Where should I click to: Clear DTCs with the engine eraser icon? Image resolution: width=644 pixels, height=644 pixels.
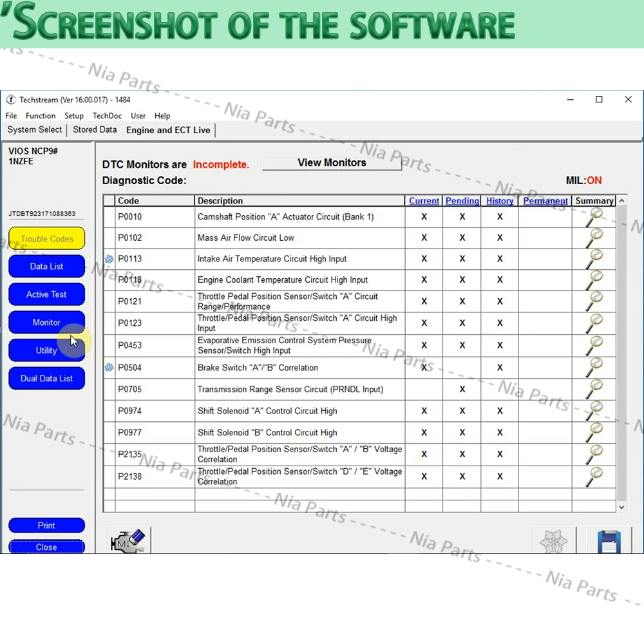point(128,540)
